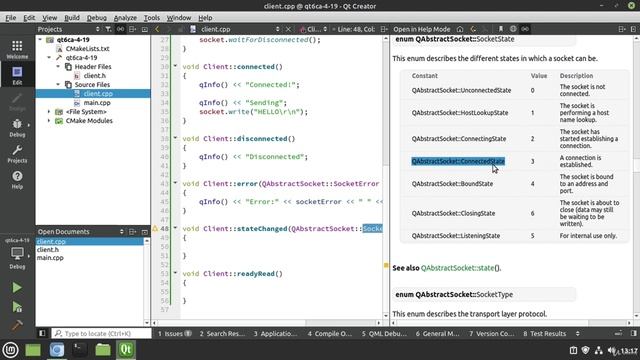Open the Build menu
The image size is (640, 360).
(72, 18)
